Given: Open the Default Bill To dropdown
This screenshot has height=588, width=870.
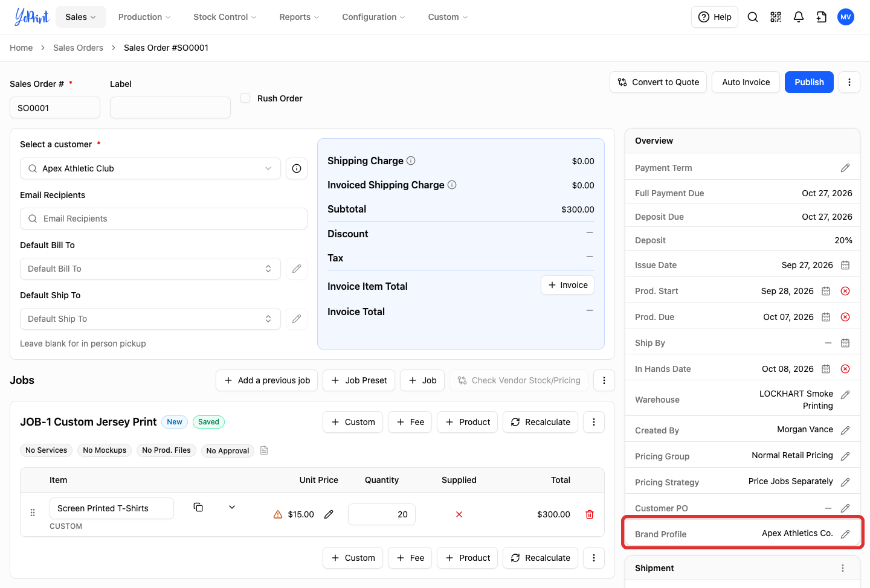Looking at the screenshot, I should tap(150, 269).
